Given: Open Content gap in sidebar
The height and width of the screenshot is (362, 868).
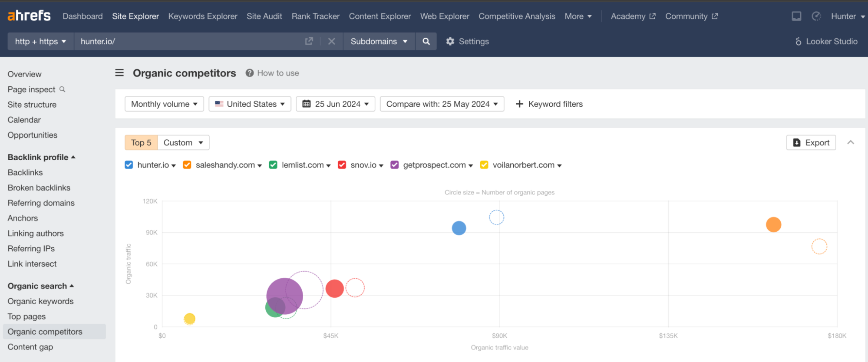Looking at the screenshot, I should (x=30, y=347).
